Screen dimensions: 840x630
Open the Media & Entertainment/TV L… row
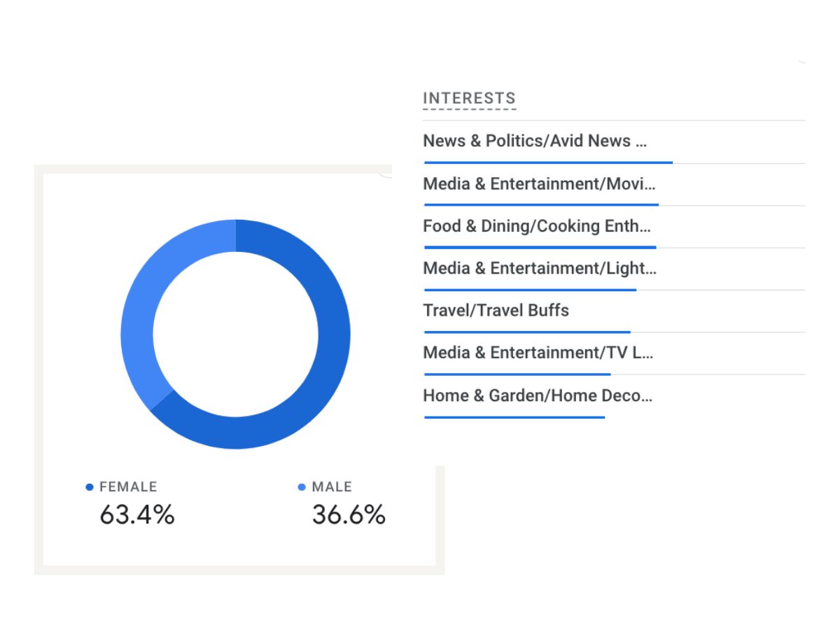tap(538, 353)
